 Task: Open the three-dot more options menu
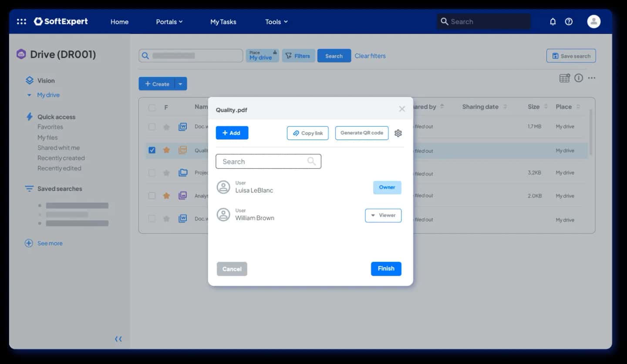pyautogui.click(x=592, y=78)
